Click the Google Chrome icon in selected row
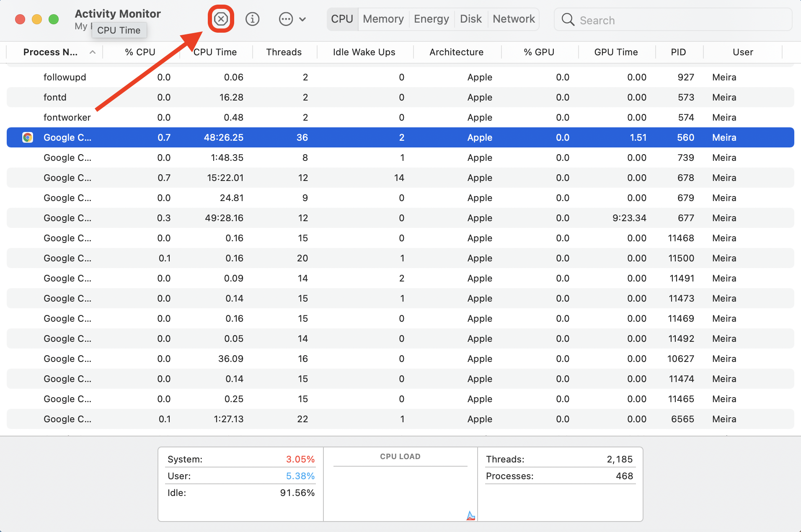This screenshot has height=532, width=801. [x=28, y=137]
